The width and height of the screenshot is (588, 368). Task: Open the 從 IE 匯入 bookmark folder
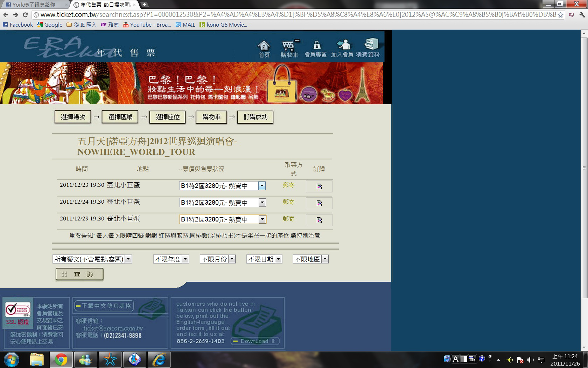coord(81,25)
